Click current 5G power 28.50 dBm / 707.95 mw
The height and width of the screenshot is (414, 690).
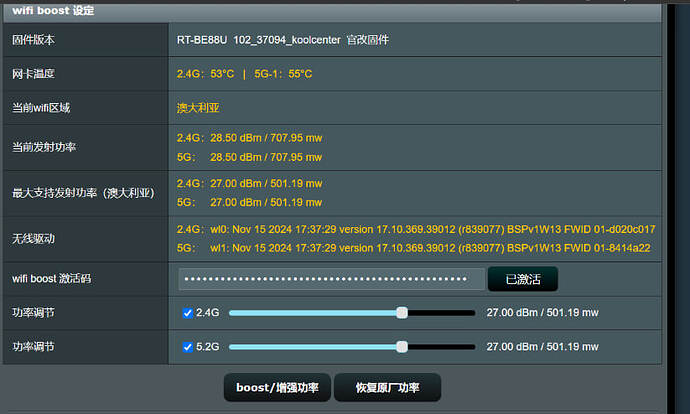pos(266,157)
